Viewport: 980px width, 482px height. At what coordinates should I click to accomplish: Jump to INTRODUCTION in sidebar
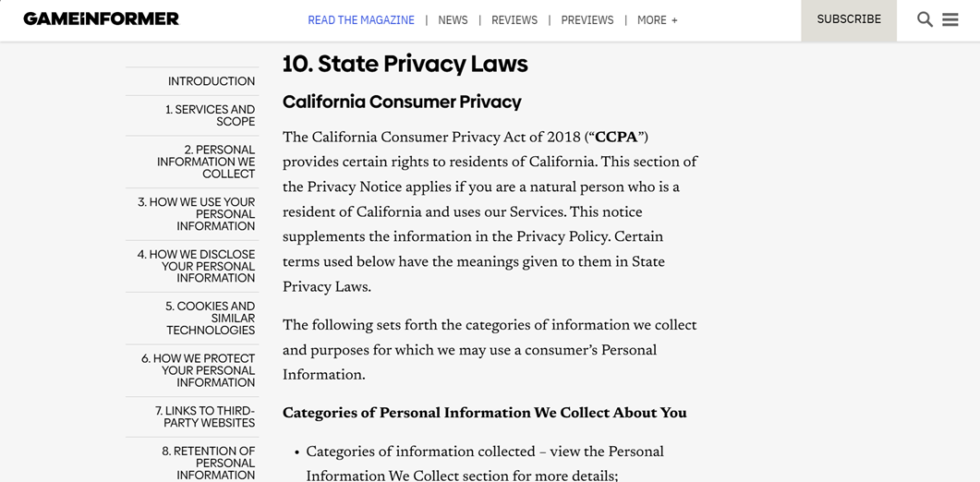212,81
